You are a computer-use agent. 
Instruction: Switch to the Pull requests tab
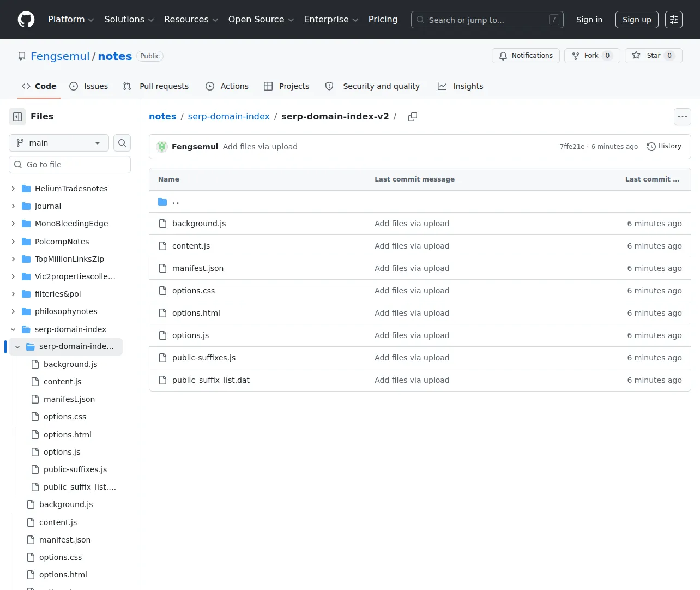(156, 86)
